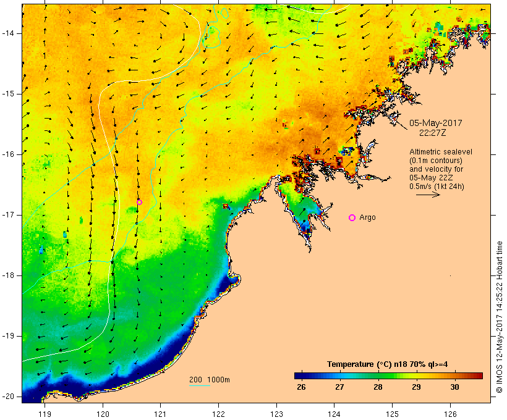Click the 05-May-2017 date label
This screenshot has width=507, height=420.
(435, 123)
